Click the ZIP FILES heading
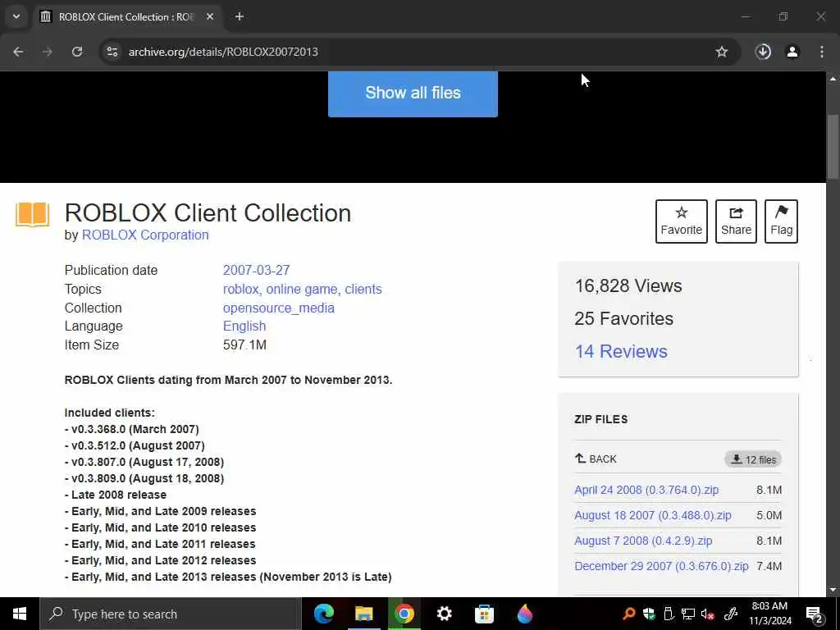This screenshot has width=840, height=630. [601, 419]
